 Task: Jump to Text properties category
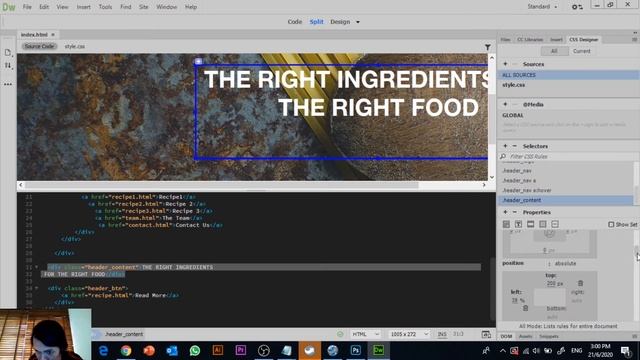click(x=518, y=224)
